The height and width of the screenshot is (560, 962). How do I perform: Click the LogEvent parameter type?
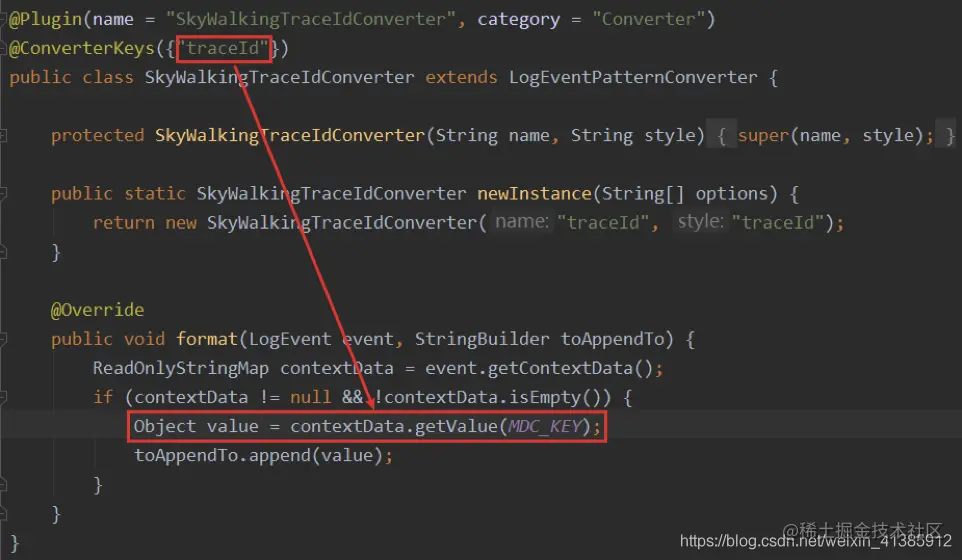click(290, 339)
